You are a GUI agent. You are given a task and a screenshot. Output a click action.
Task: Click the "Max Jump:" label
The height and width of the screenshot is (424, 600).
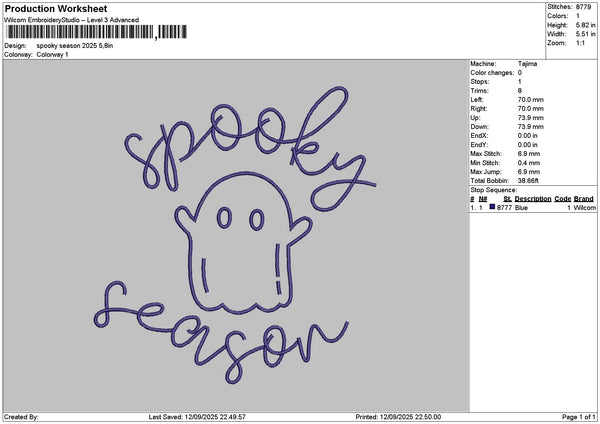486,172
